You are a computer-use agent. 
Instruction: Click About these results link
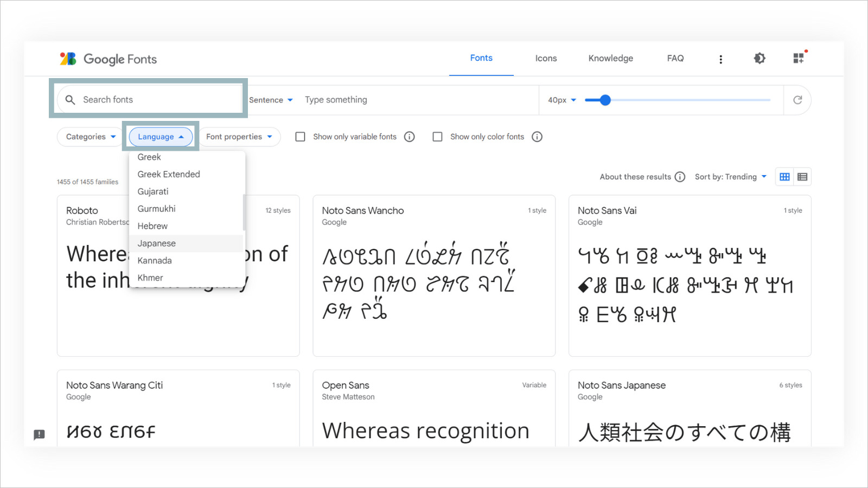(x=635, y=177)
